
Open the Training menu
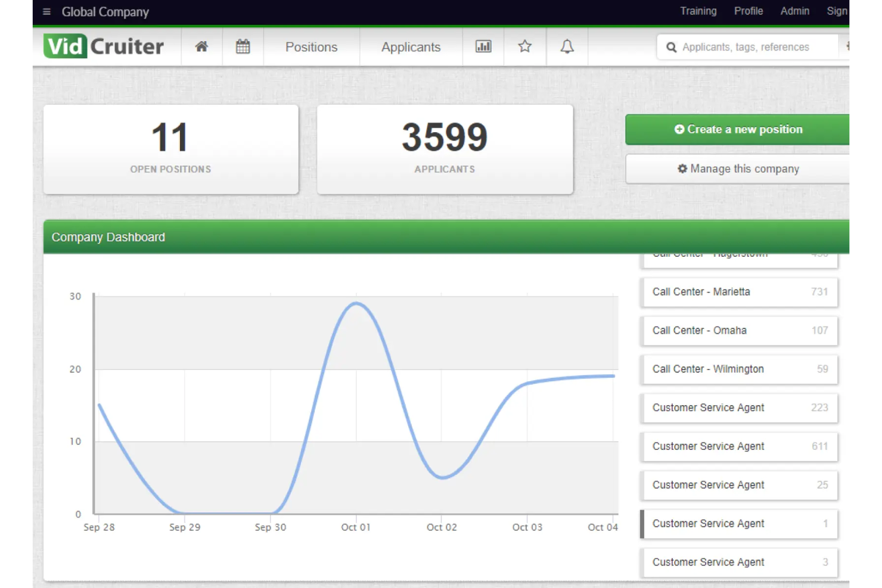click(698, 11)
